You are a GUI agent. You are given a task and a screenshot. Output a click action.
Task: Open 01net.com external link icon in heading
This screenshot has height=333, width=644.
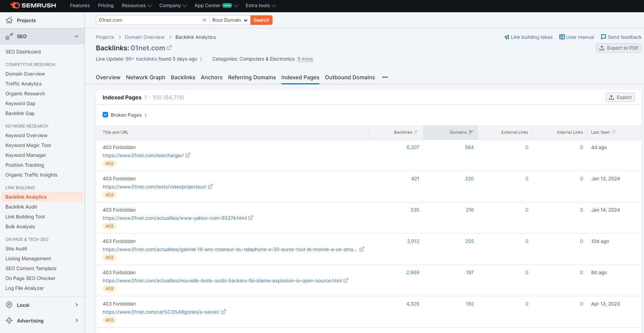[x=169, y=48]
